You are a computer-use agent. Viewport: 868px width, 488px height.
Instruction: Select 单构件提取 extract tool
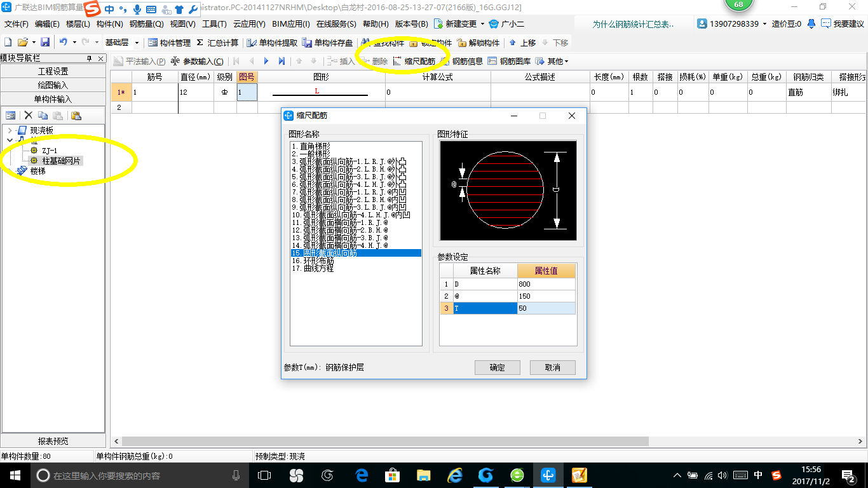click(x=272, y=43)
